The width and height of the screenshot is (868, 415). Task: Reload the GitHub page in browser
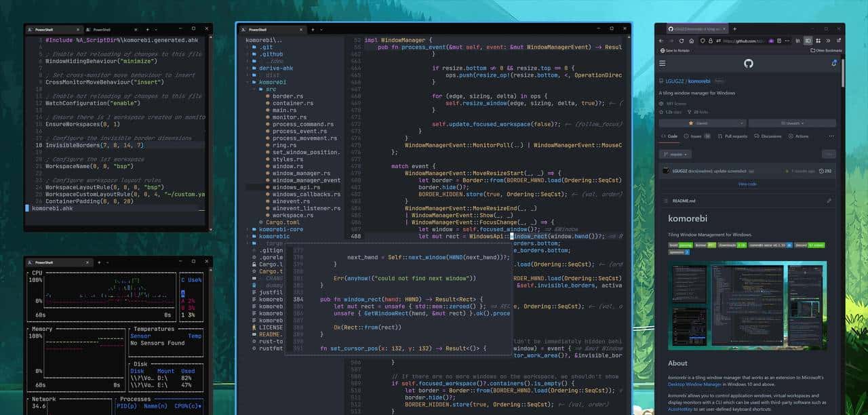point(682,41)
